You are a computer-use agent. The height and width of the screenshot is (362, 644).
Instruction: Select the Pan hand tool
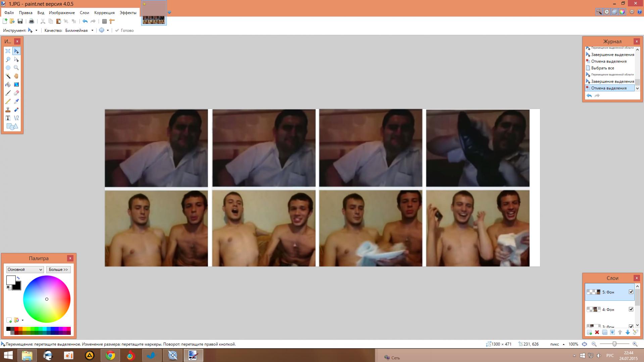coord(16,76)
